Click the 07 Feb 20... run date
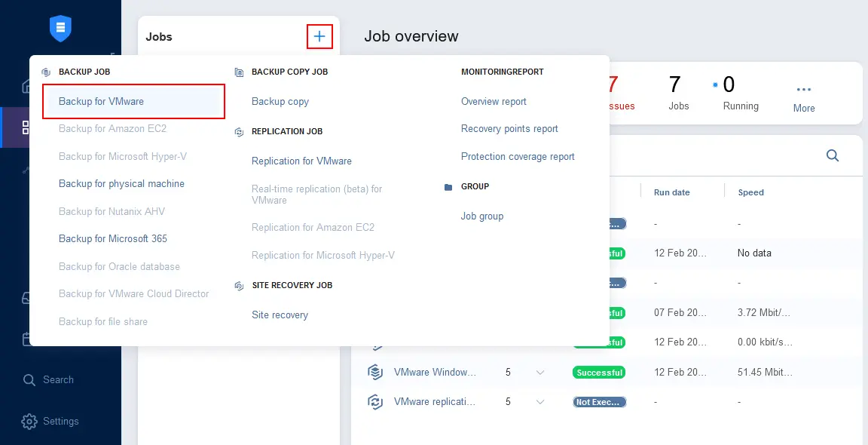Viewport: 868px width, 445px height. 680,313
